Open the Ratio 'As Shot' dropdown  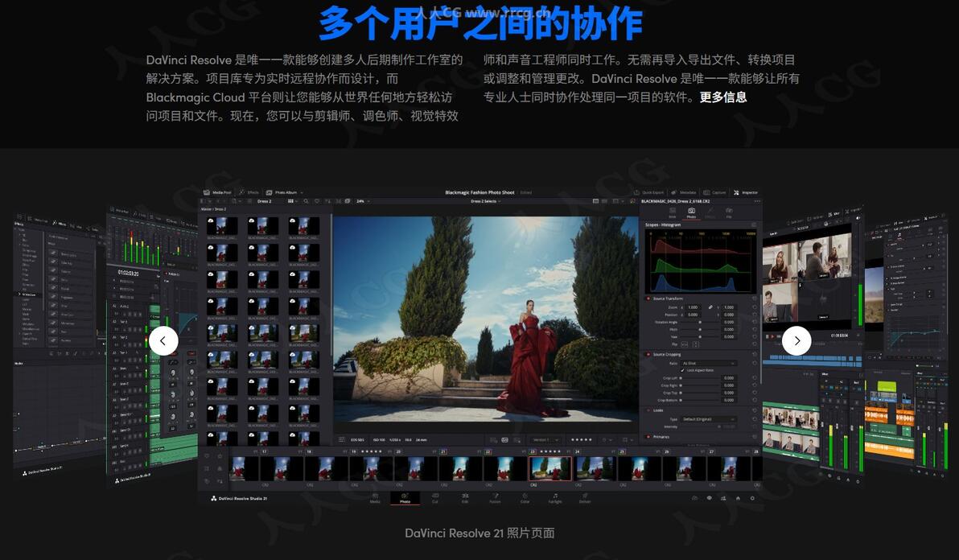click(x=708, y=363)
